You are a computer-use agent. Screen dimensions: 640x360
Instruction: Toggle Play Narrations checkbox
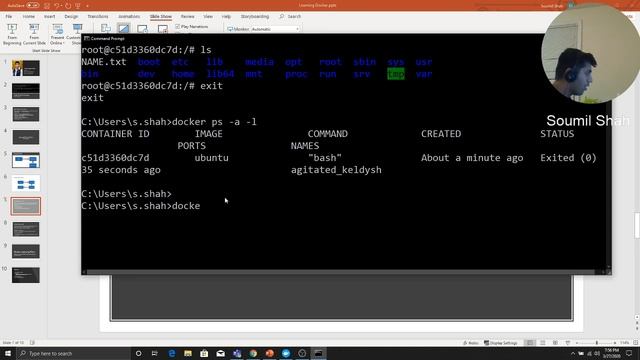(x=178, y=27)
